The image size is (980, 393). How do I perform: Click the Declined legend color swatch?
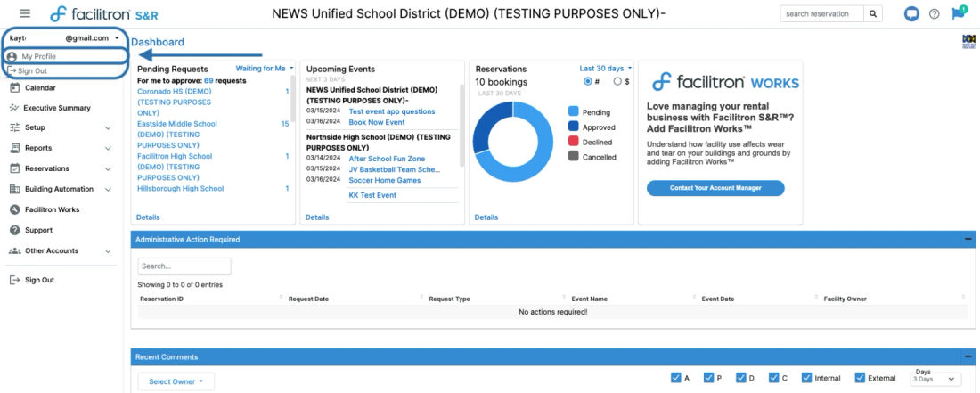coord(574,142)
